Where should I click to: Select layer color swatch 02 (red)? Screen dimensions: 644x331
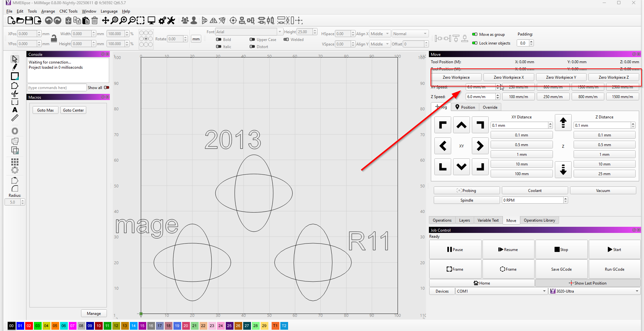29,326
